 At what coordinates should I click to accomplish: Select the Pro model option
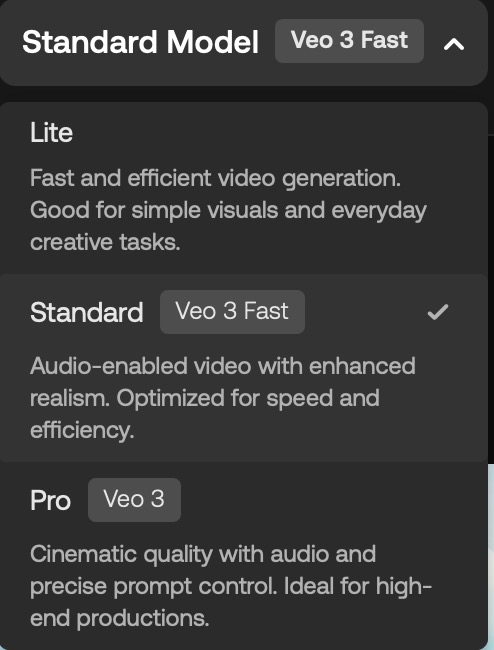pos(244,553)
